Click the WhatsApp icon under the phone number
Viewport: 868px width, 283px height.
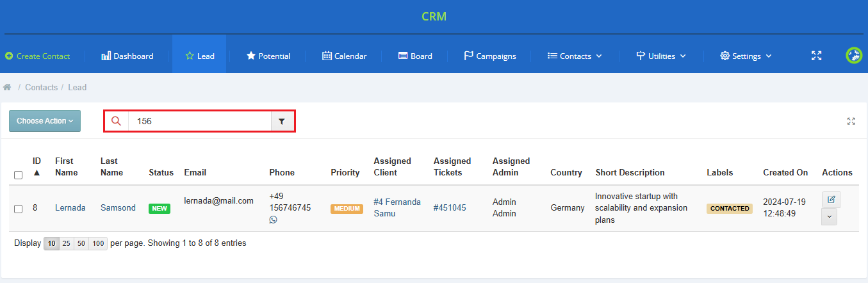274,220
